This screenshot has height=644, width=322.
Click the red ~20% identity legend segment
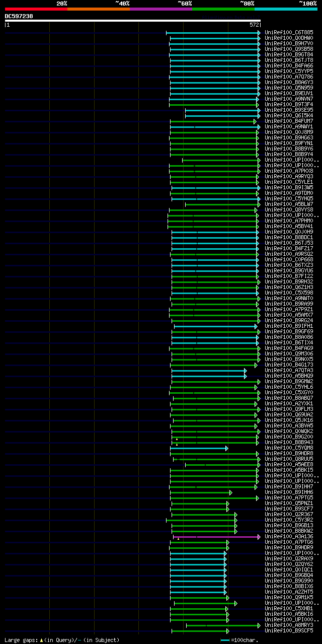point(36,9)
